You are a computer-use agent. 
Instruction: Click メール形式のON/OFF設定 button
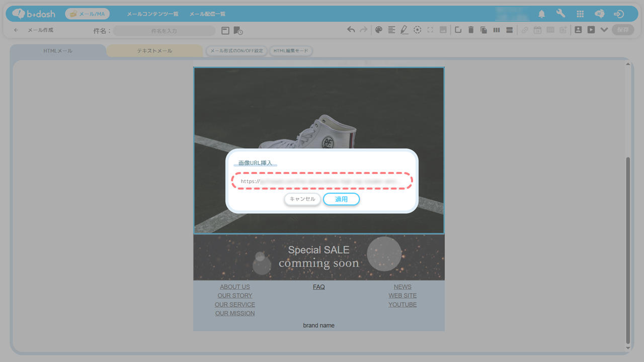pos(236,51)
